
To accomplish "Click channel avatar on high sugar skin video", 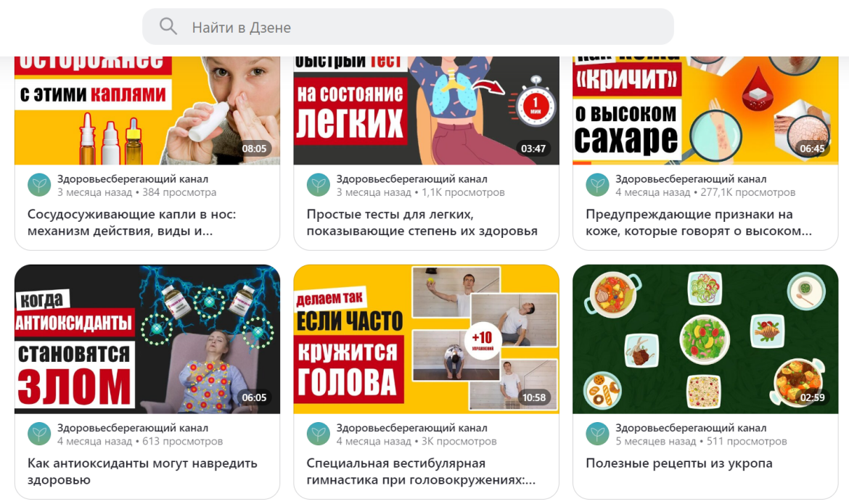I will click(597, 185).
